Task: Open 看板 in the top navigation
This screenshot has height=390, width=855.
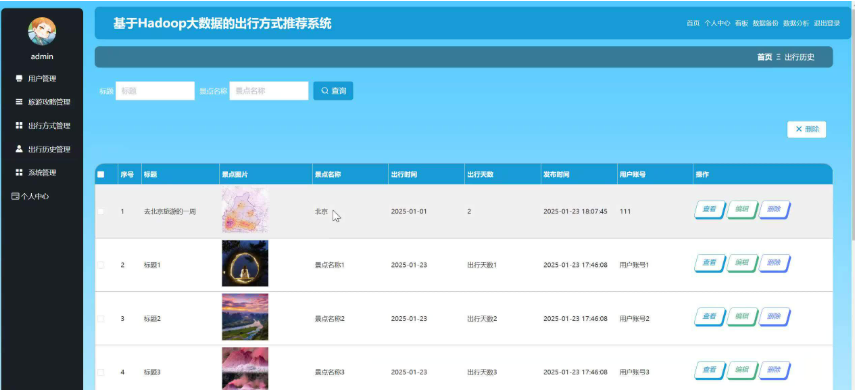Action: 741,23
